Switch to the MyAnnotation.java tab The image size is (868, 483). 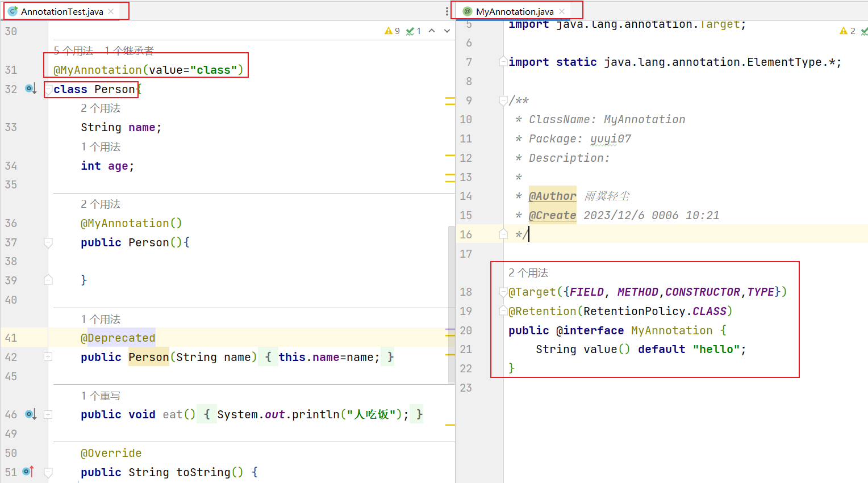point(514,11)
